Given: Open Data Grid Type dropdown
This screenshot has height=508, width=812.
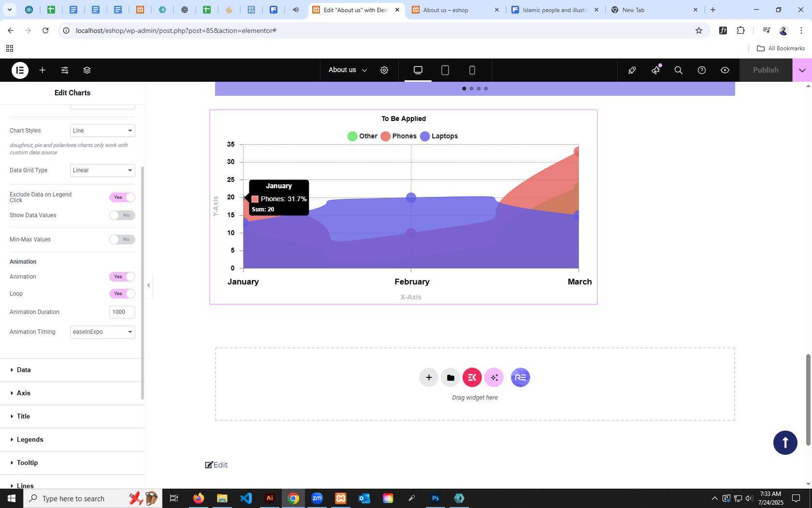Looking at the screenshot, I should pyautogui.click(x=102, y=170).
